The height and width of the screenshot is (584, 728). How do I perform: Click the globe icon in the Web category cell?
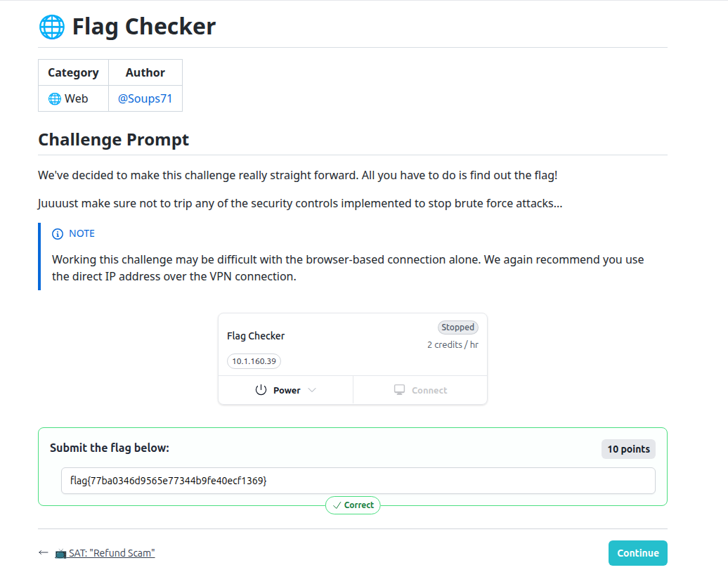click(54, 99)
